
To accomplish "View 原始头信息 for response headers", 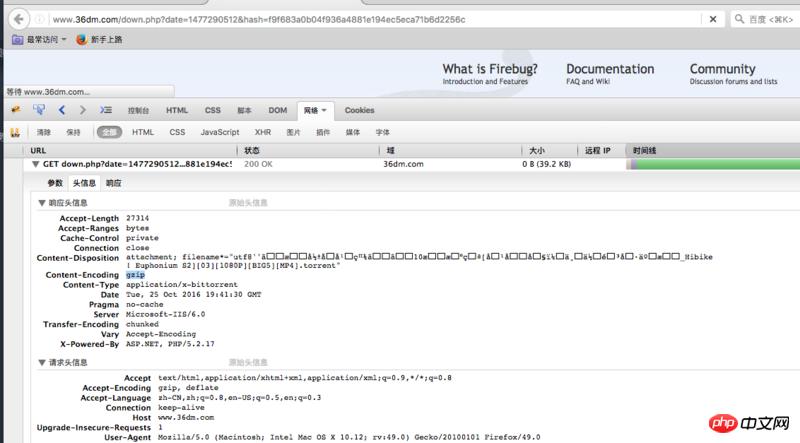I will click(x=248, y=203).
